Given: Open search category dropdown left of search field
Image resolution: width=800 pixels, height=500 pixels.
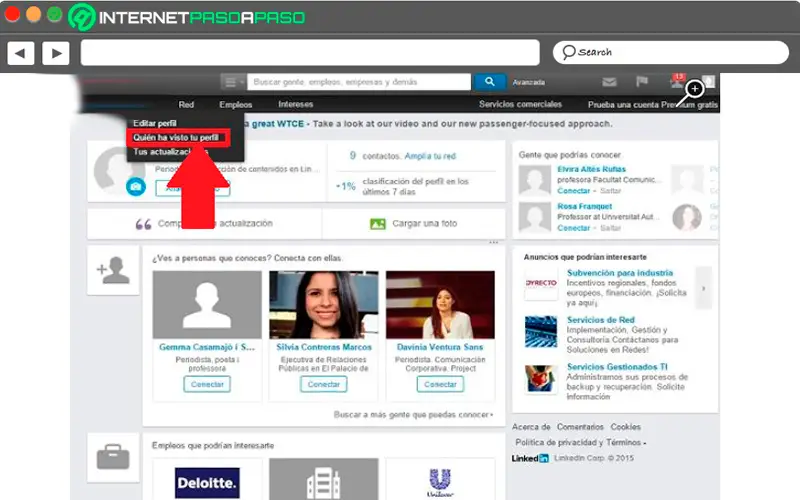Looking at the screenshot, I should pyautogui.click(x=233, y=82).
